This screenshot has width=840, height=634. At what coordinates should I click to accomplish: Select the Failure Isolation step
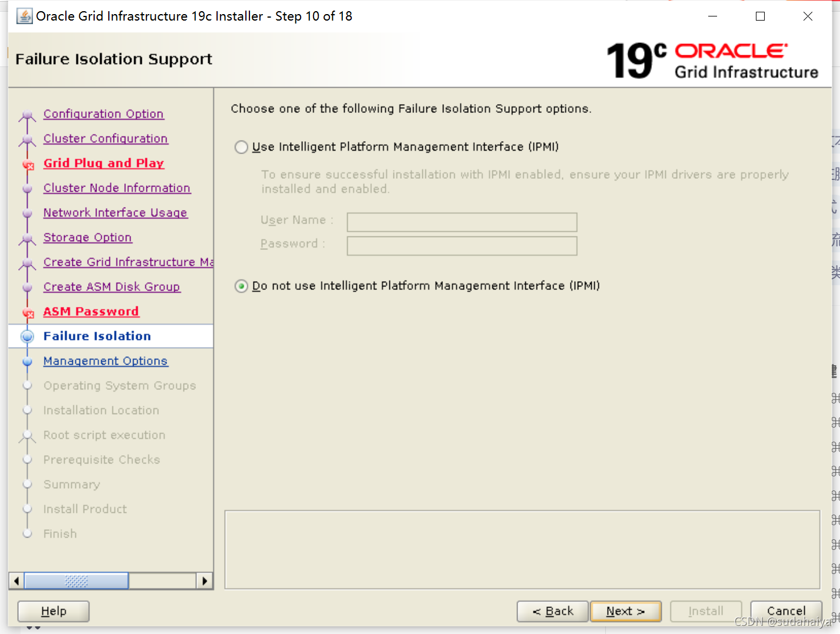(97, 336)
